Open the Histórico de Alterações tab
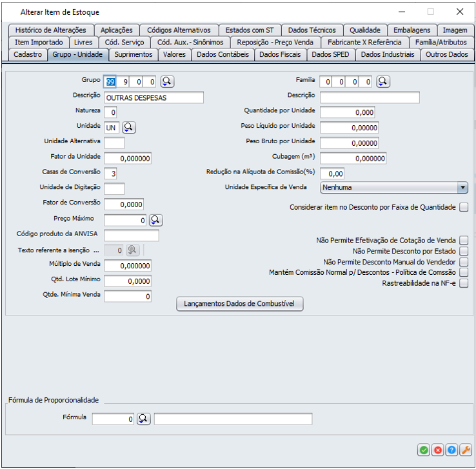The width and height of the screenshot is (476, 469). (x=51, y=30)
